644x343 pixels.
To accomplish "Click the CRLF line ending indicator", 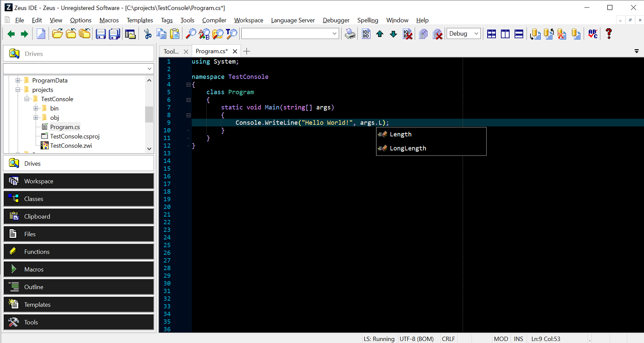I will 448,339.
